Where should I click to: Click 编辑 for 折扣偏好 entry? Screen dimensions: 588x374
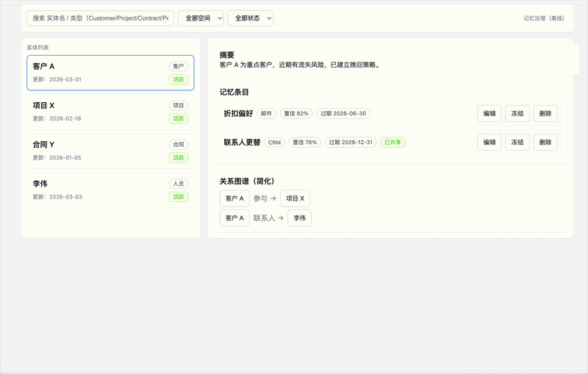(490, 114)
